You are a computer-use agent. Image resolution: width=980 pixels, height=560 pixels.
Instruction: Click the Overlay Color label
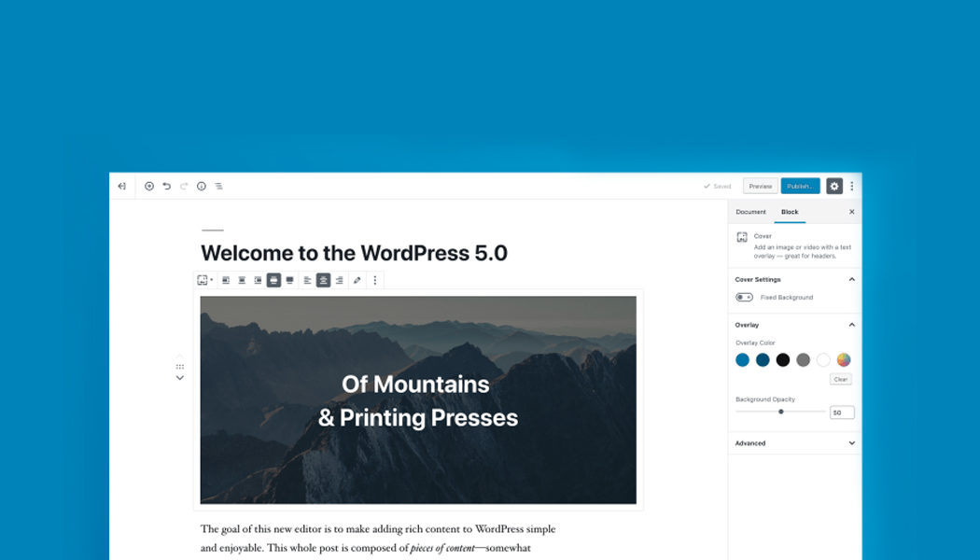tap(755, 343)
